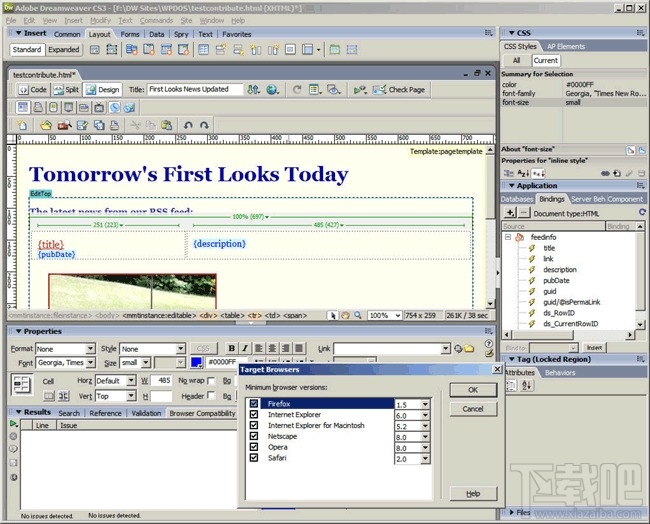
Task: Switch to the Spry insert tab
Action: [x=181, y=34]
